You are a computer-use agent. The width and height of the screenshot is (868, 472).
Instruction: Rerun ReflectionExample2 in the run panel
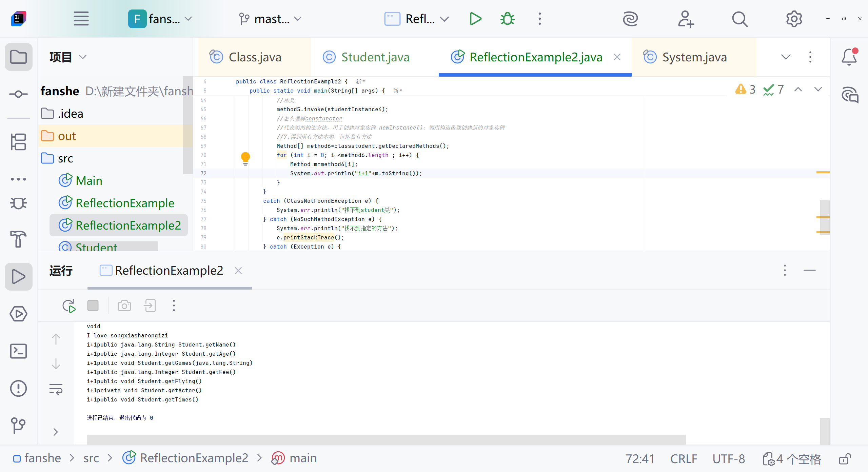pyautogui.click(x=69, y=306)
